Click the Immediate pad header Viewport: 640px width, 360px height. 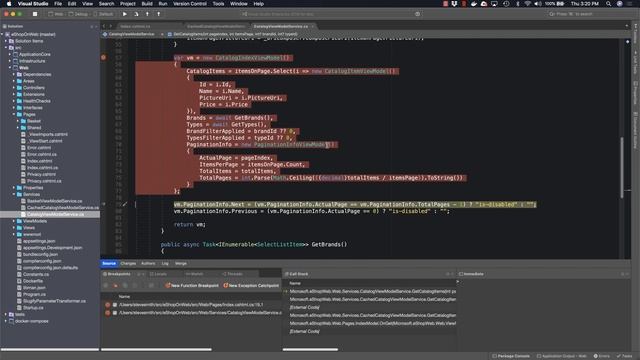tap(471, 274)
